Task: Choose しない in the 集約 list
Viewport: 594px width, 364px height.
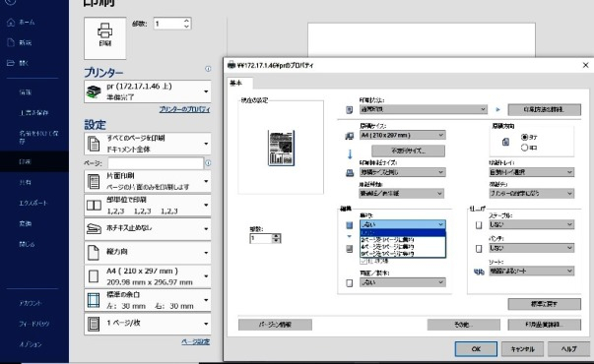Action: [x=403, y=233]
